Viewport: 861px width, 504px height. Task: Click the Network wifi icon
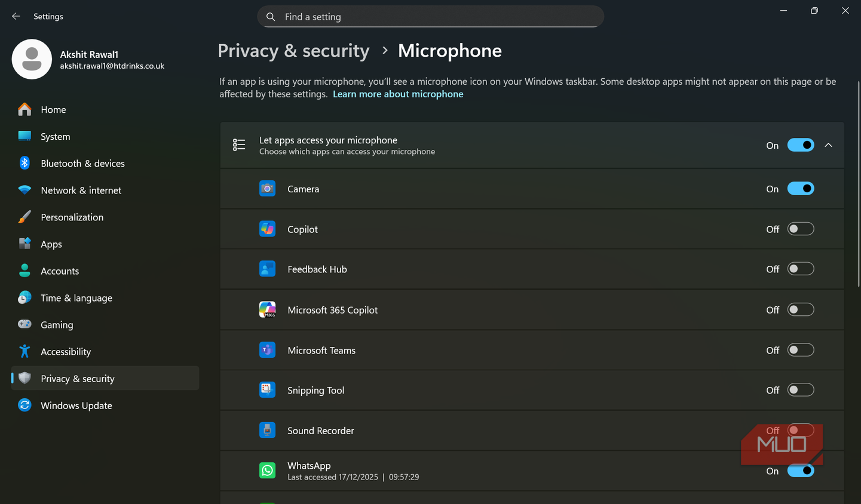(24, 190)
